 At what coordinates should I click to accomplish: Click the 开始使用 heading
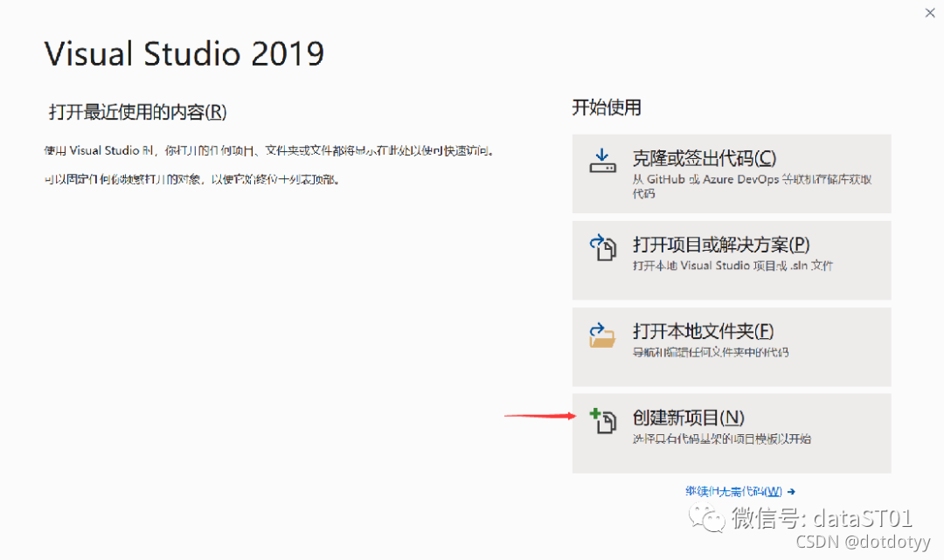607,107
